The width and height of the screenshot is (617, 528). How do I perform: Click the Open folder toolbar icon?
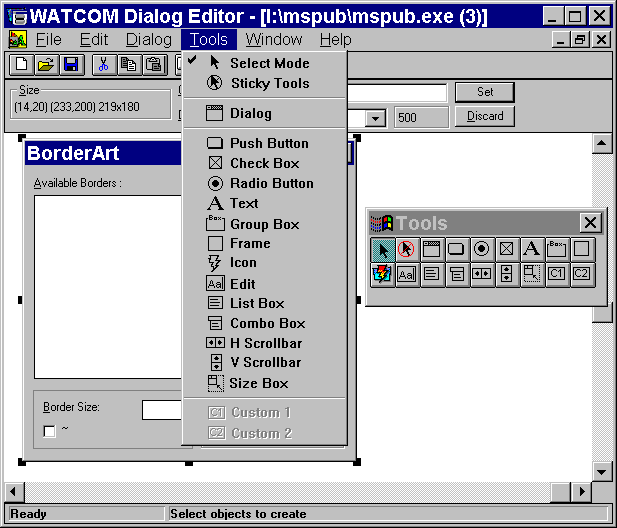tap(46, 64)
